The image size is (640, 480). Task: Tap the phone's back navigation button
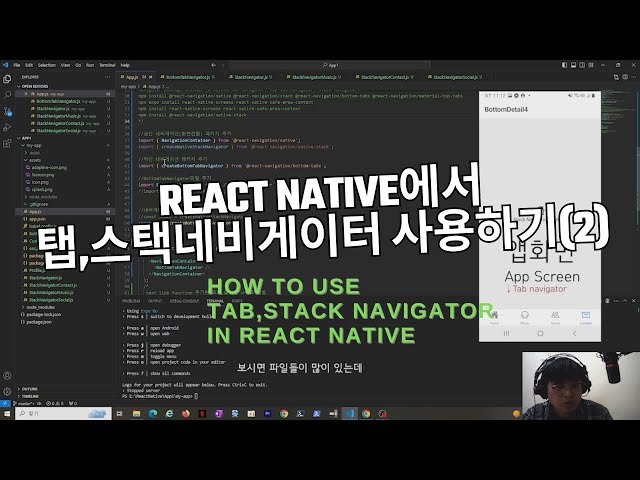click(x=574, y=333)
